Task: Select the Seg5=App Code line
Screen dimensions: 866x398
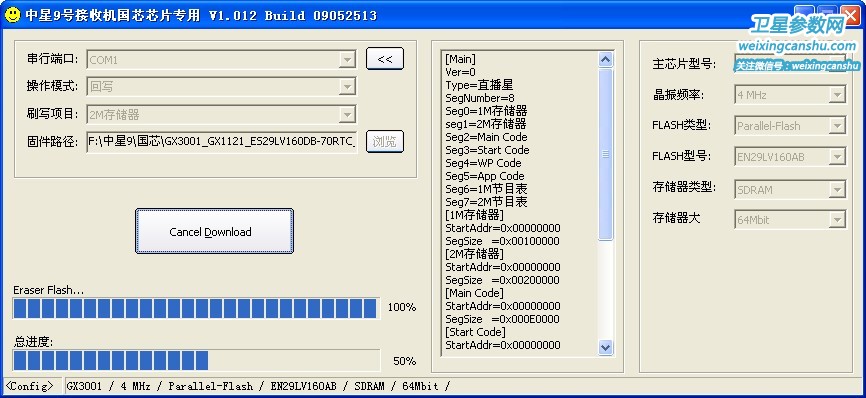Action: [x=484, y=176]
